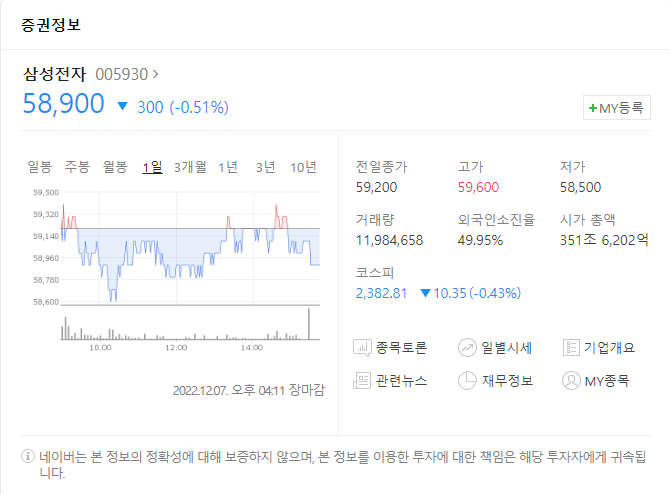Screen dimensions: 669x494
Task: Click the 전일종가 value 59,200
Action: point(376,187)
